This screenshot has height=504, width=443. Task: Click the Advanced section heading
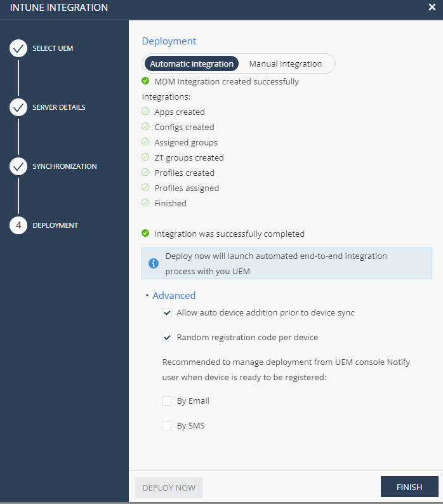point(174,295)
